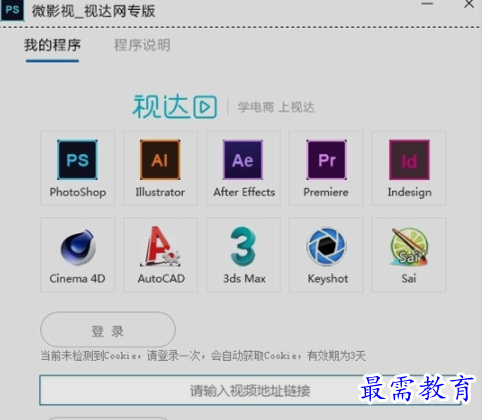This screenshot has height=420, width=482.
Task: Open the PhotoShop program tile
Action: (x=78, y=168)
